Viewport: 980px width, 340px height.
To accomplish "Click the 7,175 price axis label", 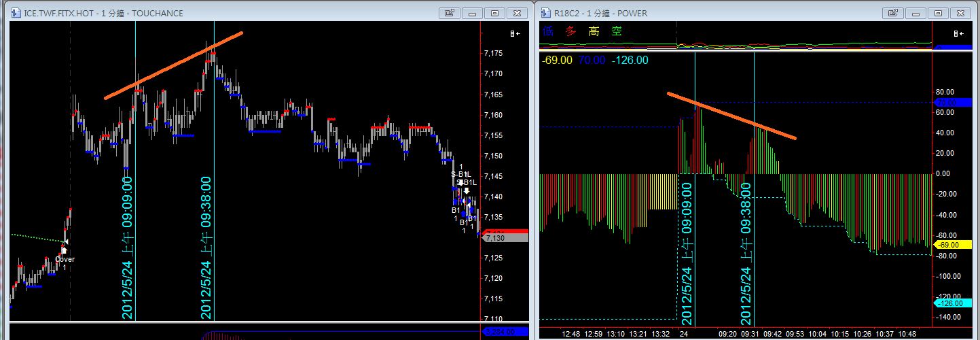I will coord(494,53).
